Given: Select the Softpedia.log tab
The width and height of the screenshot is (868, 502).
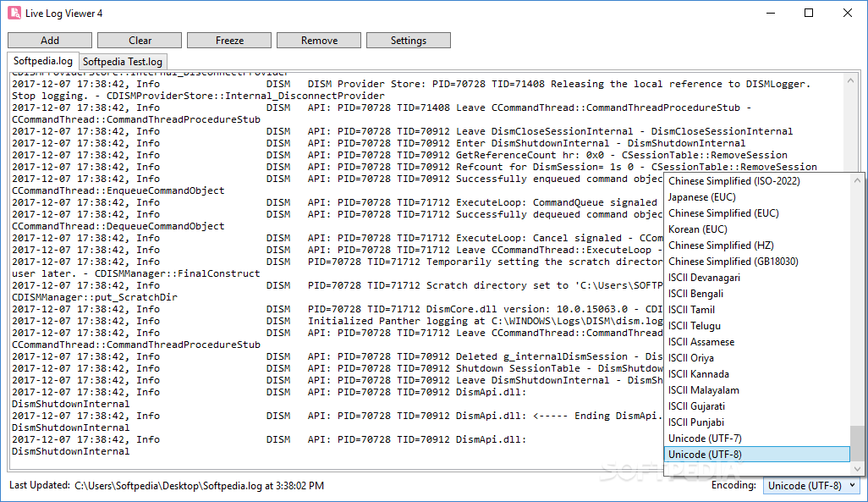Looking at the screenshot, I should pos(42,61).
